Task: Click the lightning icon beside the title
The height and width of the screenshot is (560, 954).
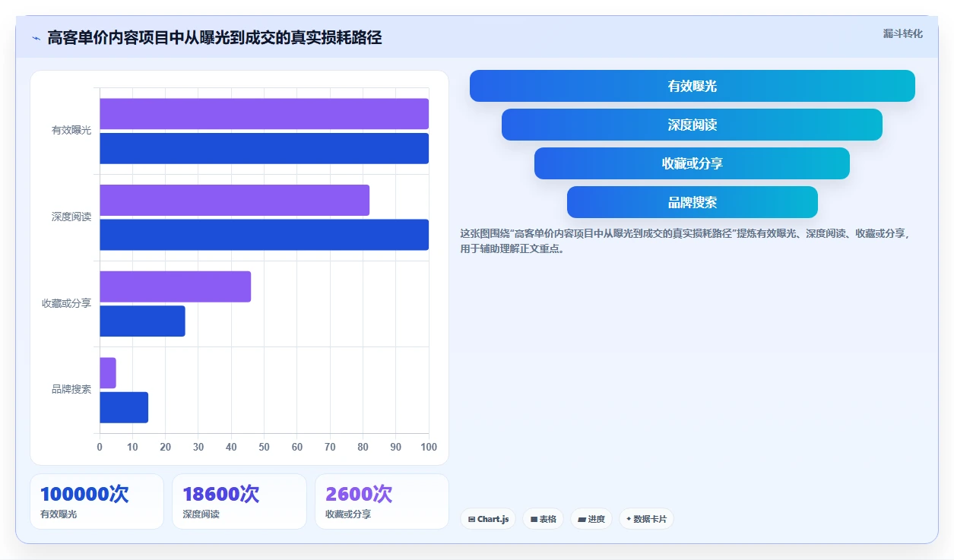Action: [x=36, y=38]
